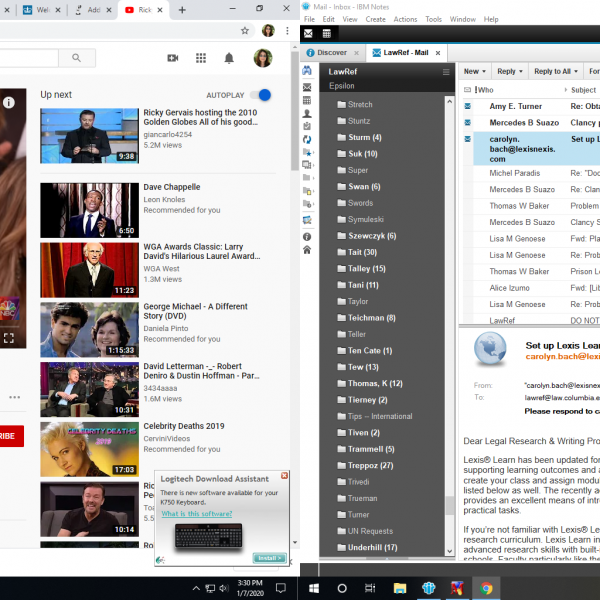
Task: Enter fullscreen on the video player
Action: [x=9, y=338]
